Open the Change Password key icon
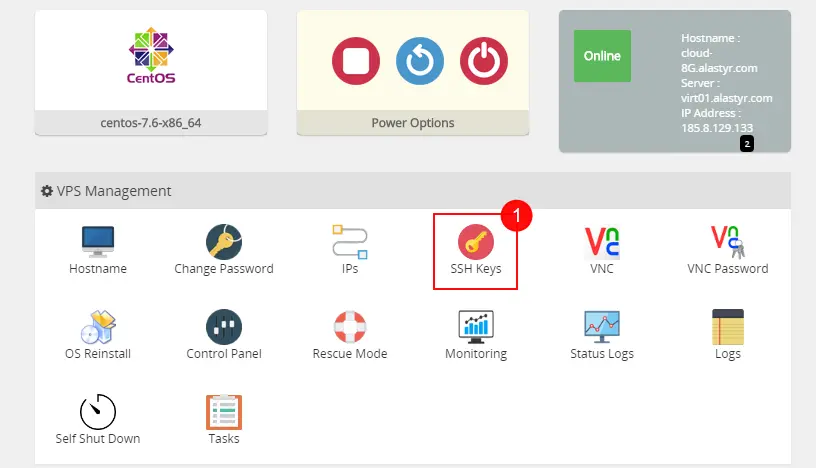816x468 pixels. [224, 242]
